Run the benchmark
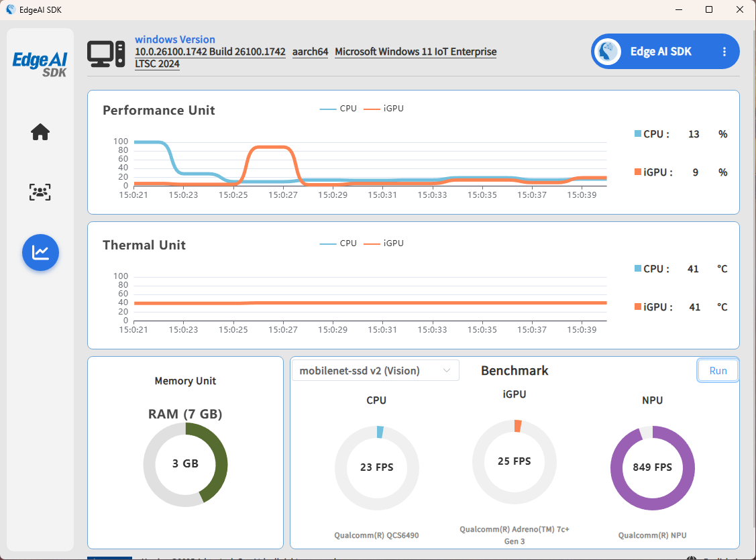 point(718,370)
